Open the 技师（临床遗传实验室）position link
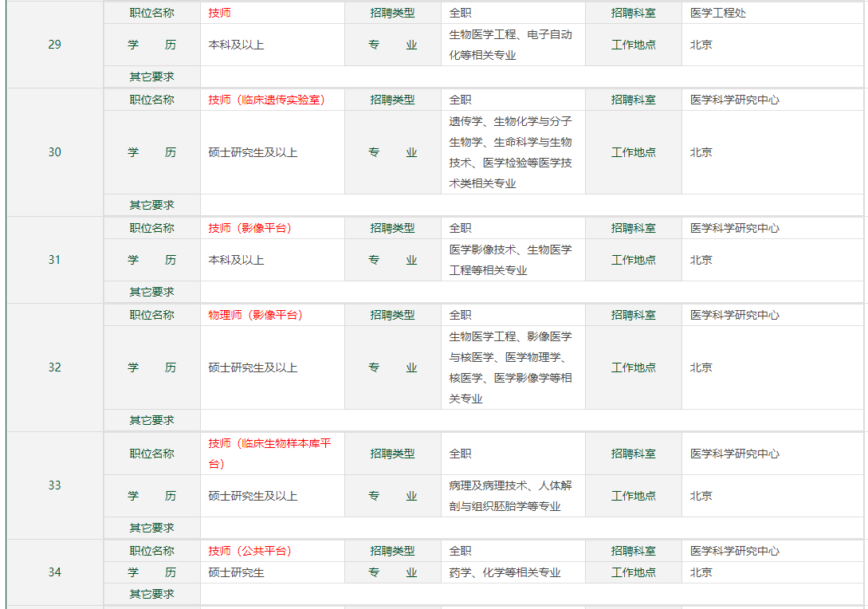868x609 pixels. [266, 100]
